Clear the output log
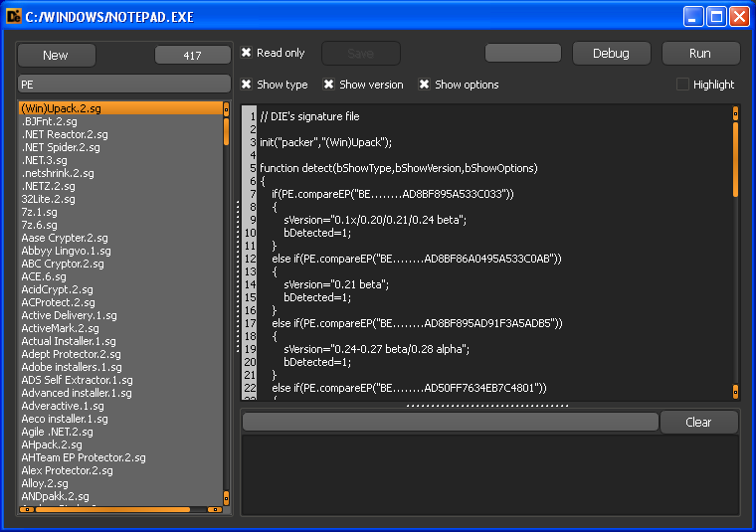This screenshot has width=756, height=532. [x=698, y=423]
